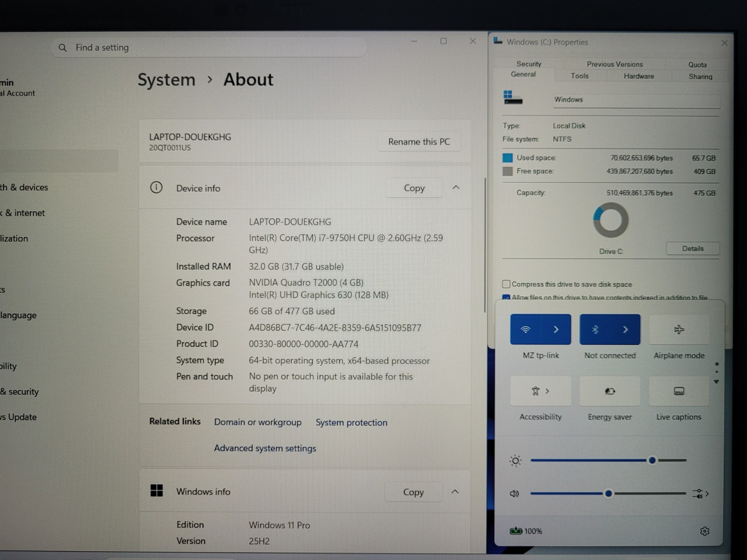Open the Sharing tab

click(700, 77)
